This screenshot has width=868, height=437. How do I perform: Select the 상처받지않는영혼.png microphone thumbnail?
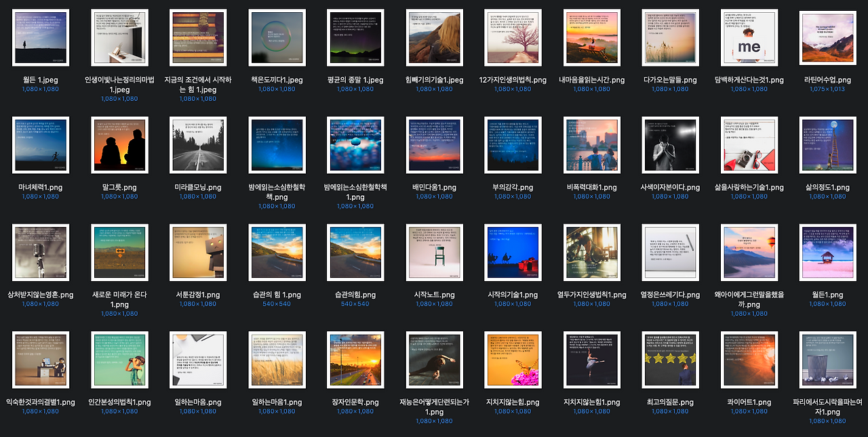click(x=41, y=253)
